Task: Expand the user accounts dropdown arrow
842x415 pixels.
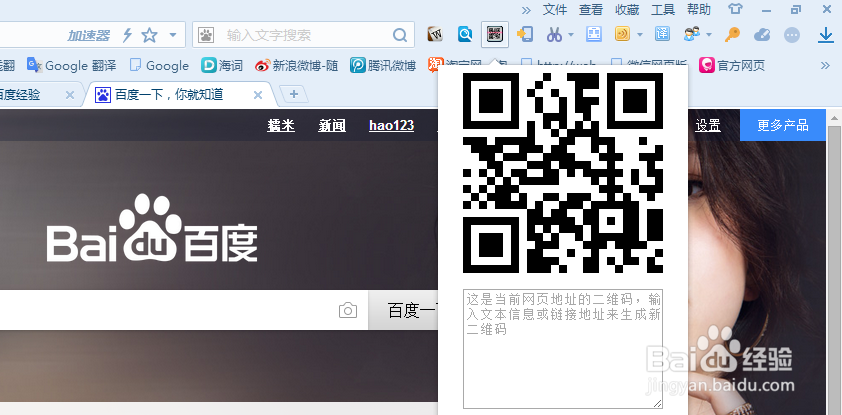Action: (709, 35)
